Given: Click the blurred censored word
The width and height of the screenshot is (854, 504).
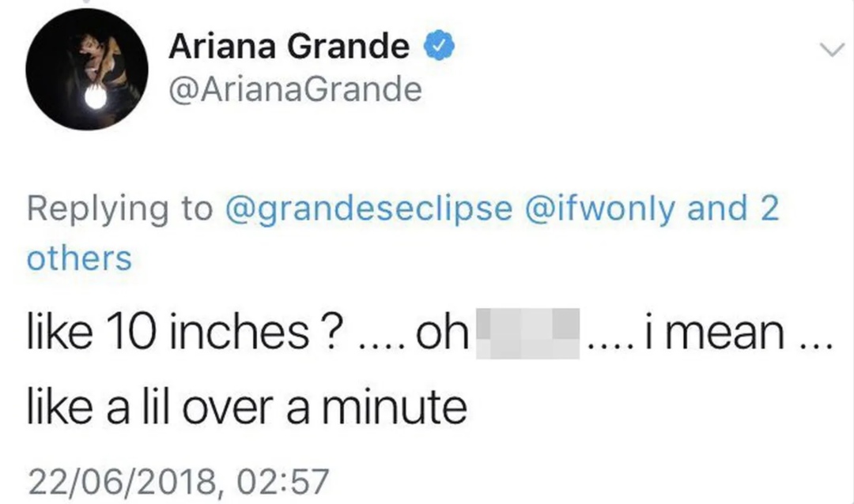Looking at the screenshot, I should [x=527, y=333].
